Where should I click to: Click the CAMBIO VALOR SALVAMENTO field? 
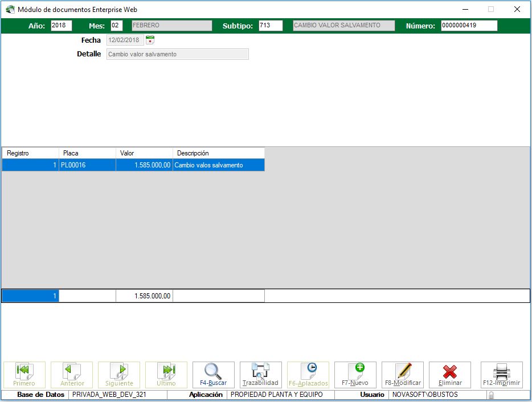343,26
